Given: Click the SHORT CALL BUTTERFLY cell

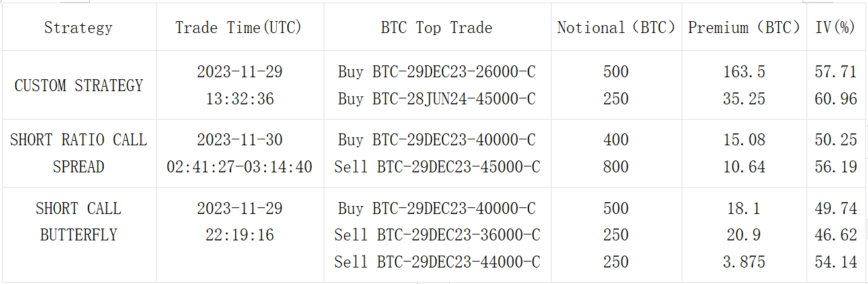Looking at the screenshot, I should pyautogui.click(x=79, y=222).
